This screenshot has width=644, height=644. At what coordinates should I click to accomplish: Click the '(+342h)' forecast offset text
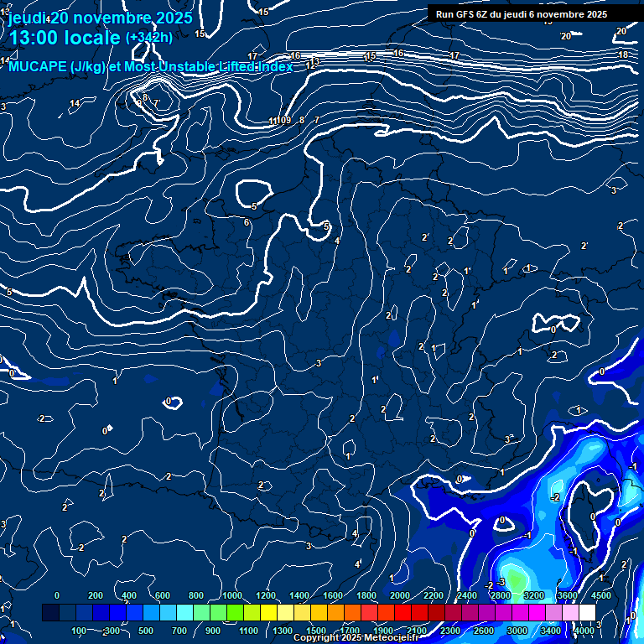click(x=148, y=38)
